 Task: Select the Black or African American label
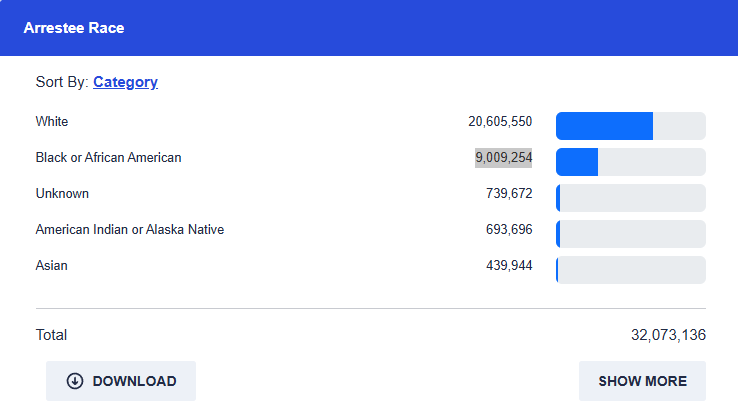point(108,158)
